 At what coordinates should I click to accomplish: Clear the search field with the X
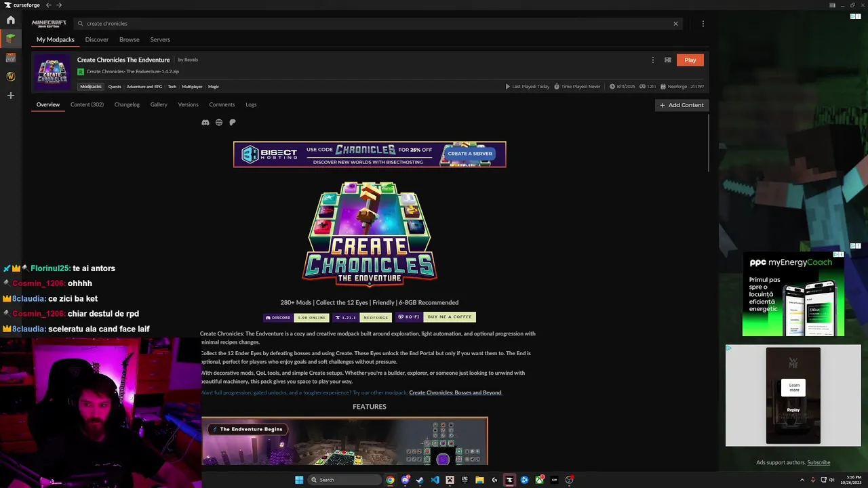[675, 24]
